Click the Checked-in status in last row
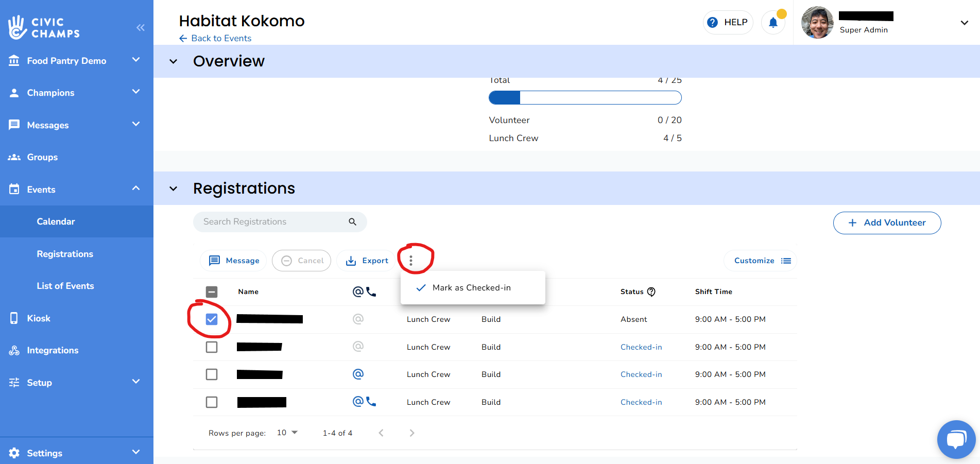Screen dimensions: 980x464 click(x=641, y=402)
